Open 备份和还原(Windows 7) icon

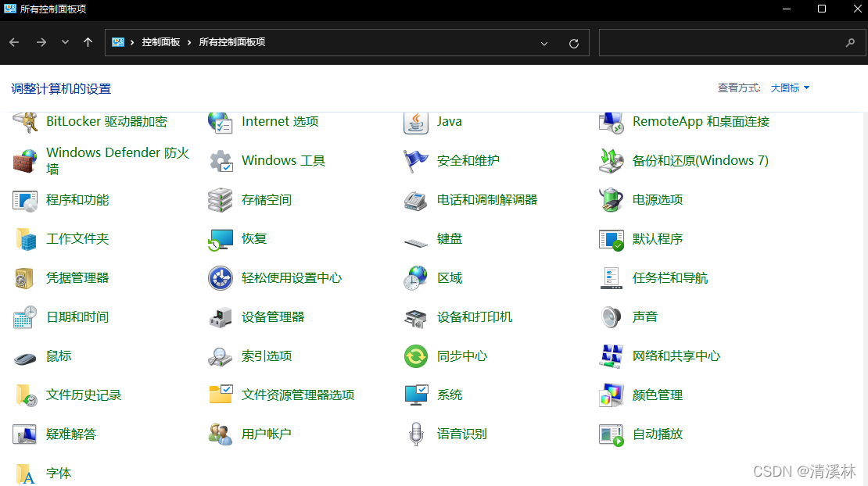(x=612, y=161)
